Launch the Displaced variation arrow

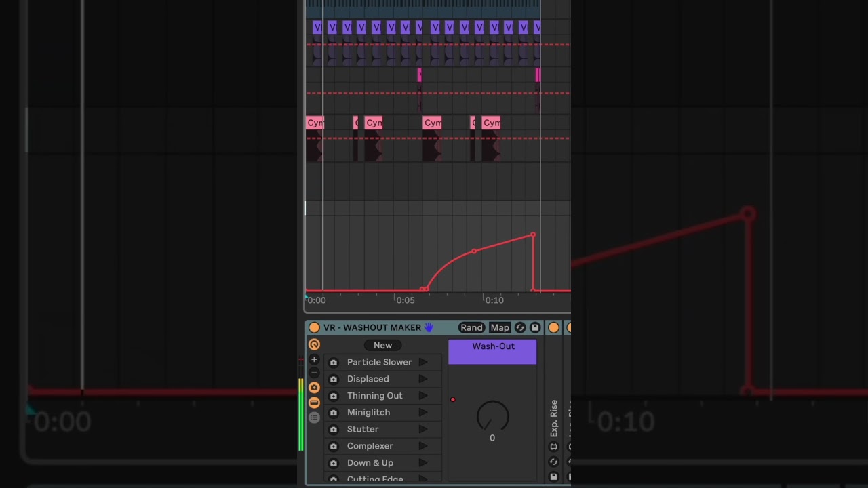tap(422, 379)
